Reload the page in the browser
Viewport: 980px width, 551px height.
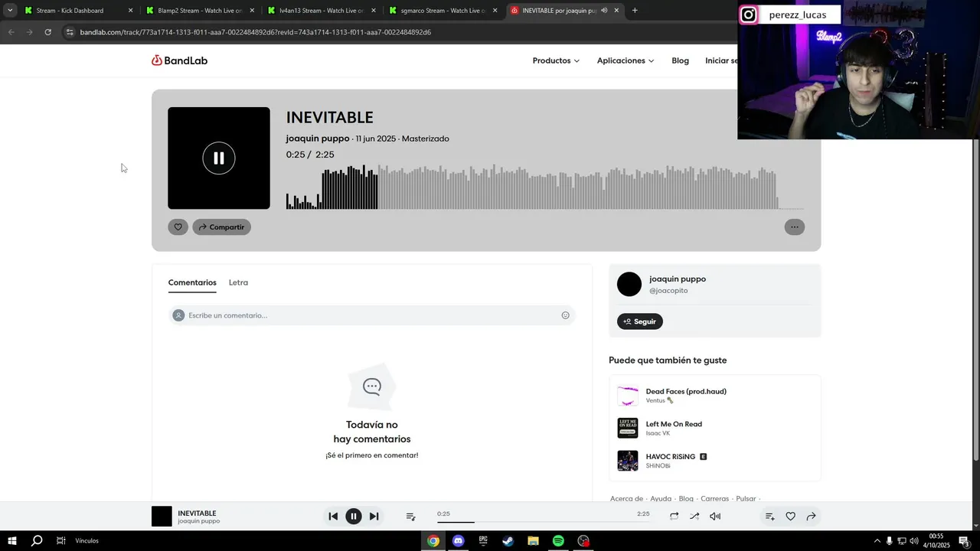point(47,32)
